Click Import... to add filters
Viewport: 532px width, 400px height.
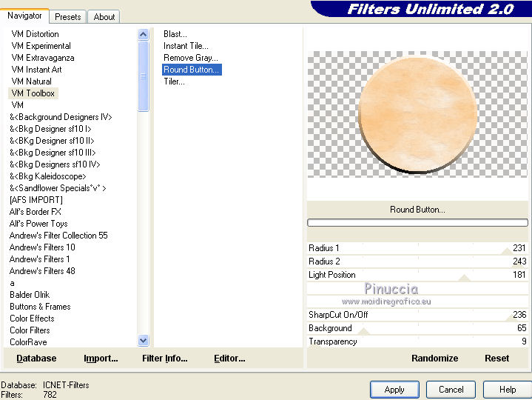(x=101, y=359)
